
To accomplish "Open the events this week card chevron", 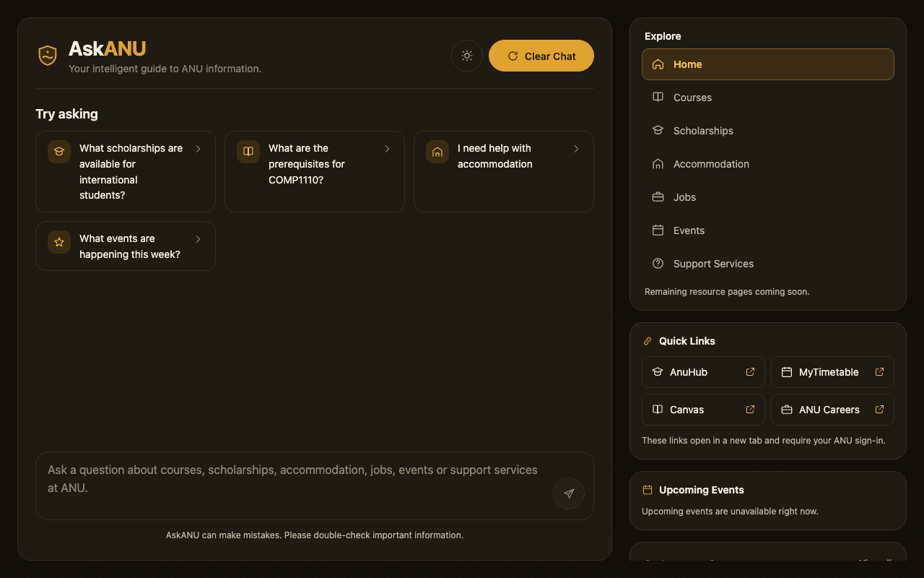I will [198, 239].
